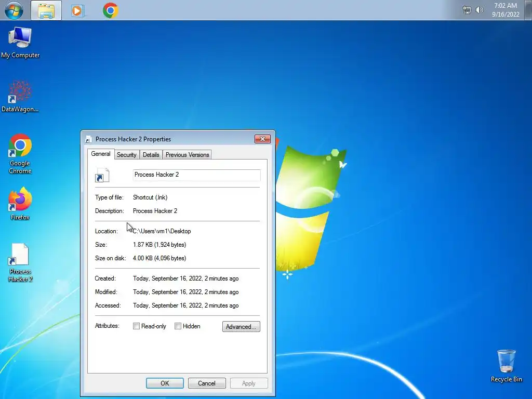This screenshot has height=399, width=532.
Task: Select the Google Chrome desktop shortcut
Action: (20, 154)
